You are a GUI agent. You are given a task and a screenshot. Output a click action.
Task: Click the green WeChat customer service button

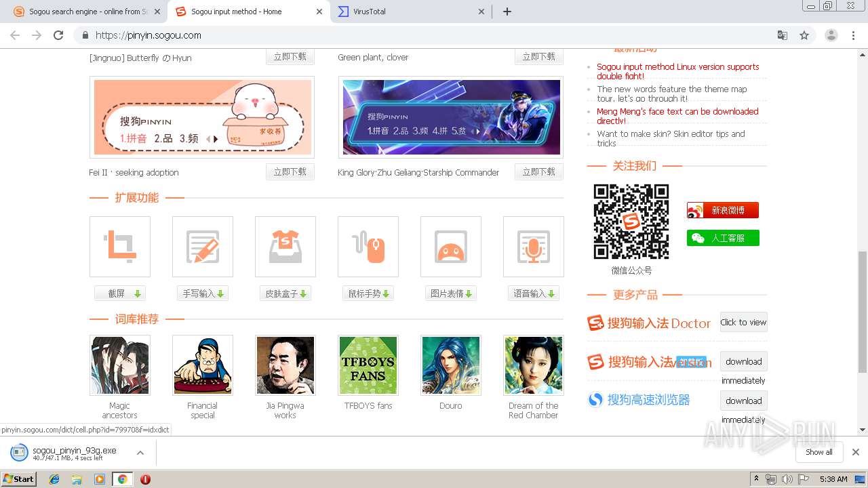pos(723,238)
